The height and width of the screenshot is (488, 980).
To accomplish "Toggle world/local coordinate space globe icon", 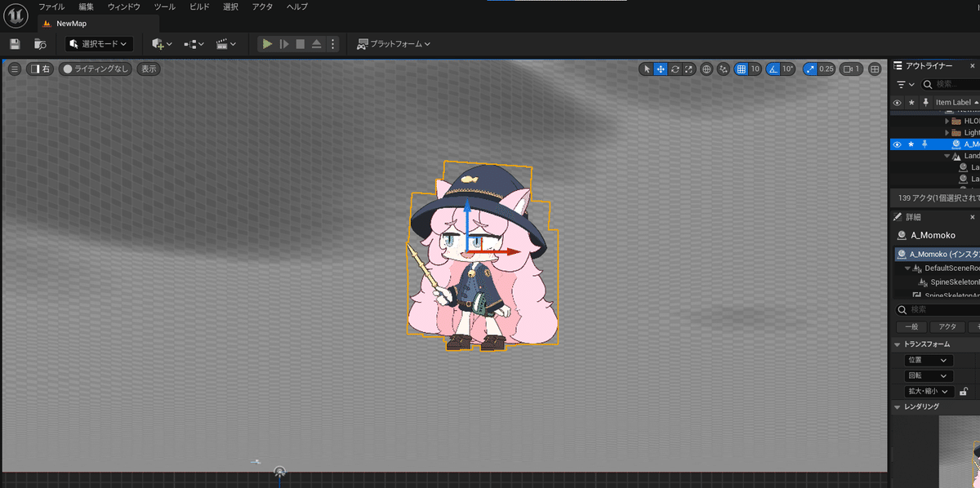I will (706, 69).
